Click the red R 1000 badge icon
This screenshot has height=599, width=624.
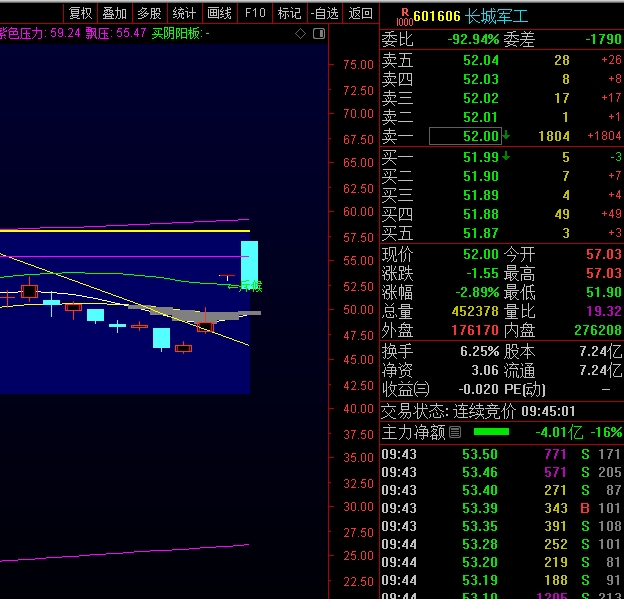point(402,16)
